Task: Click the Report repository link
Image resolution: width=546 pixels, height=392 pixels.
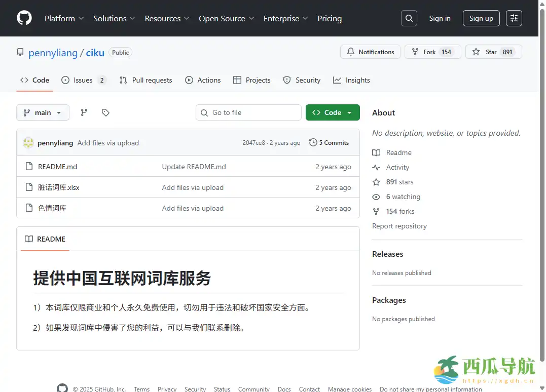Action: [x=399, y=226]
